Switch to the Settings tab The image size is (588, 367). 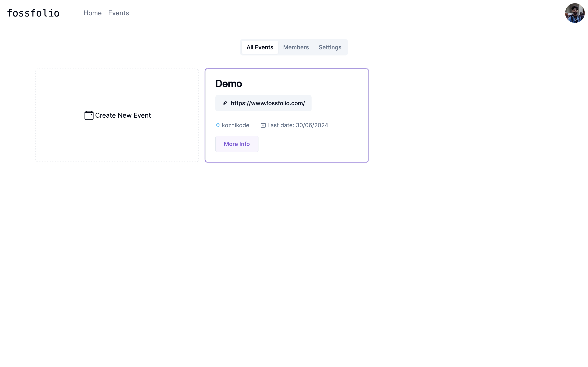point(330,47)
